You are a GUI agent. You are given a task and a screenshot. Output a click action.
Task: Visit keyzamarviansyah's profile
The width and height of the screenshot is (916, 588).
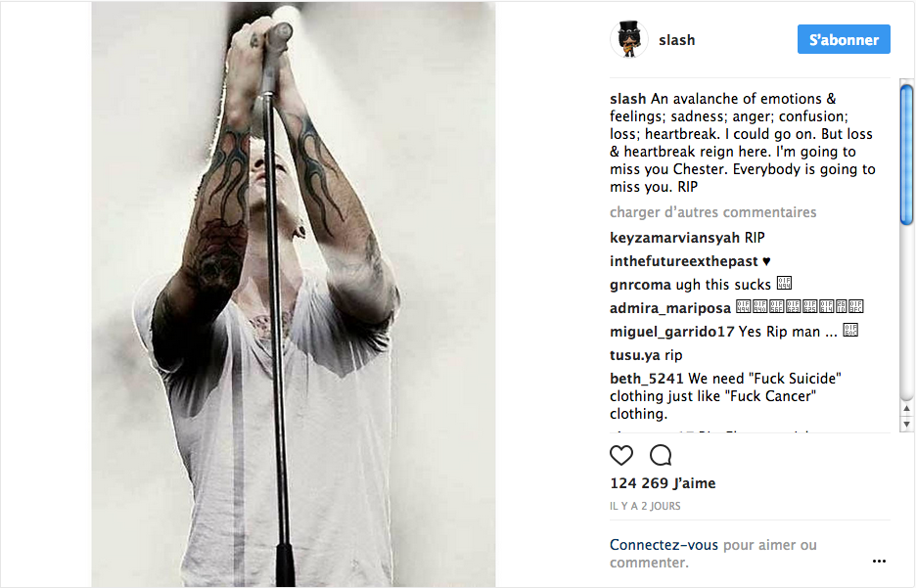pyautogui.click(x=674, y=239)
